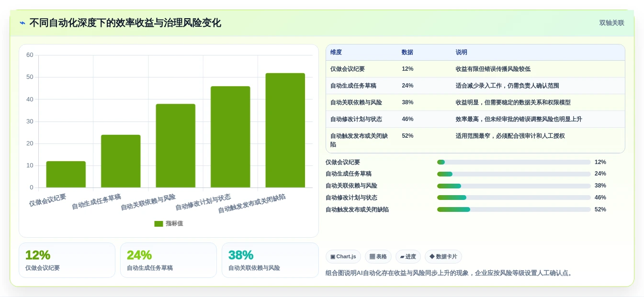Click the lightning icon beside the title
Screen dimensions: 644x297
pyautogui.click(x=23, y=23)
